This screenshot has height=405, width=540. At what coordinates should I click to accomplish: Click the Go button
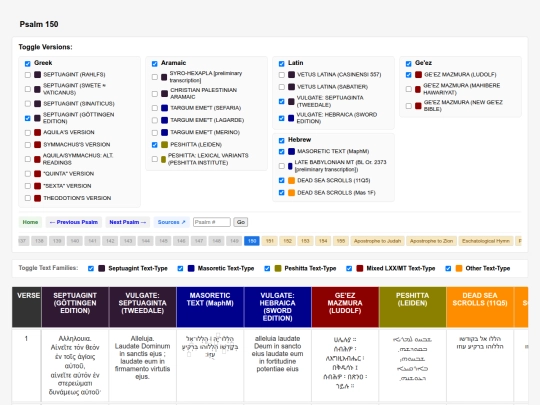click(241, 222)
